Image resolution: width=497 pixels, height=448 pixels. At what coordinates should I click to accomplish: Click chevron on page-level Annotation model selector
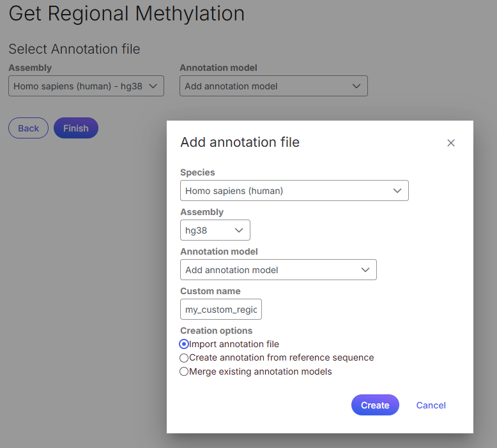pos(356,86)
